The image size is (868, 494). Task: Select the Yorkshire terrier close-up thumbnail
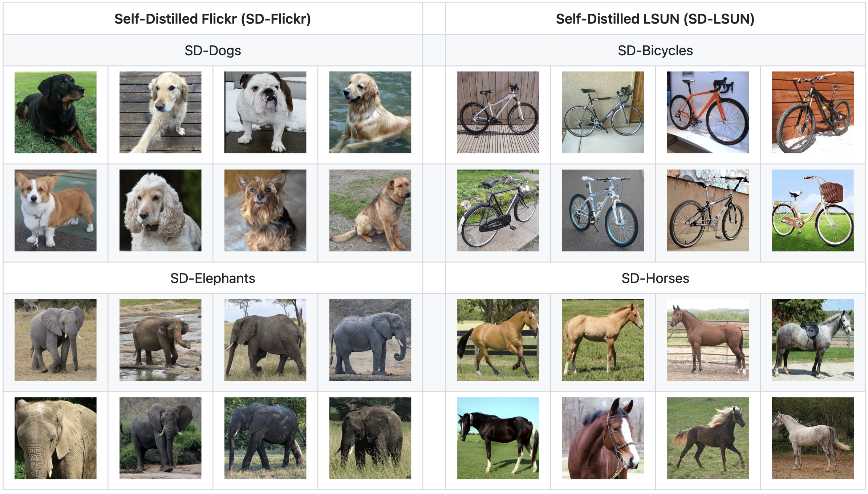coord(265,210)
